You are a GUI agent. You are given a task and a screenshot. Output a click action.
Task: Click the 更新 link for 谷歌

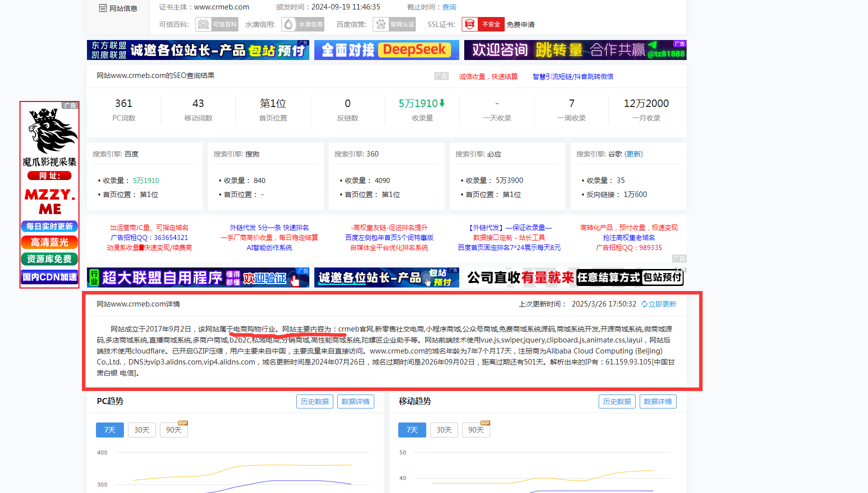634,154
